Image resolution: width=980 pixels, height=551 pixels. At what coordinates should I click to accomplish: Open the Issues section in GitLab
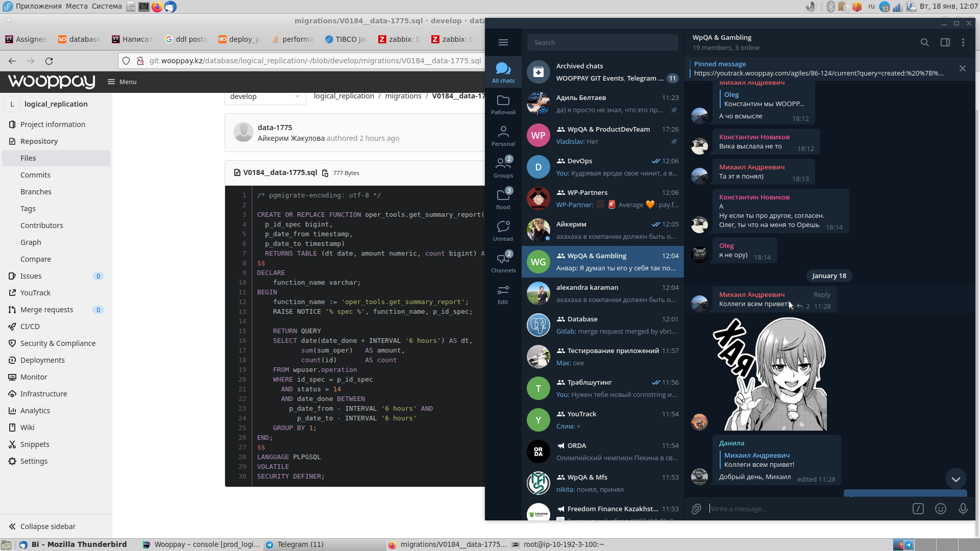(x=31, y=276)
